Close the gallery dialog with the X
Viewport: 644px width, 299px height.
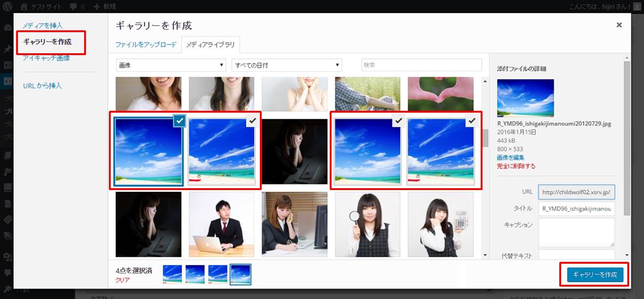pos(619,25)
